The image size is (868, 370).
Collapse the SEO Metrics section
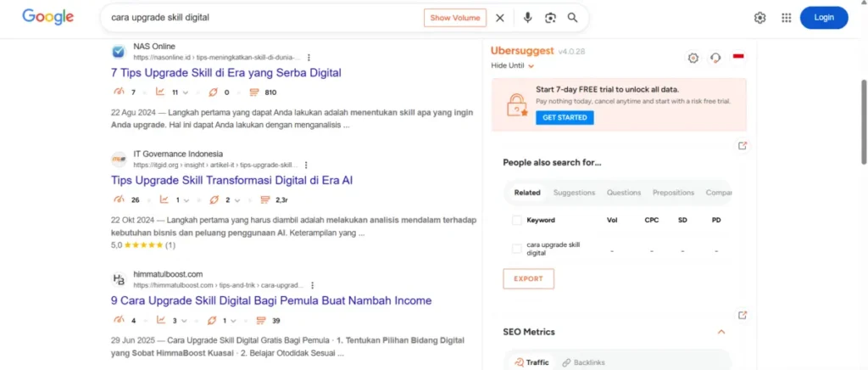[x=721, y=332]
